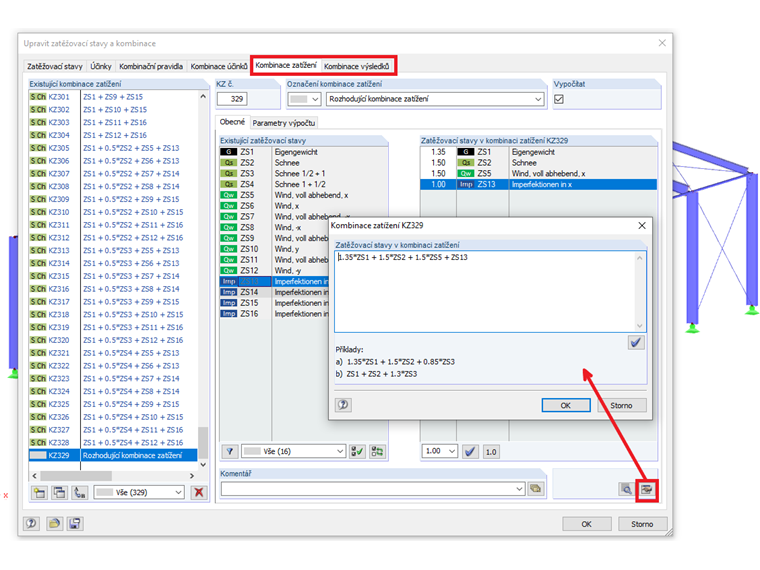Viewport: 760px width, 570px height.
Task: Click the select-all checkmark list icon
Action: 357,452
